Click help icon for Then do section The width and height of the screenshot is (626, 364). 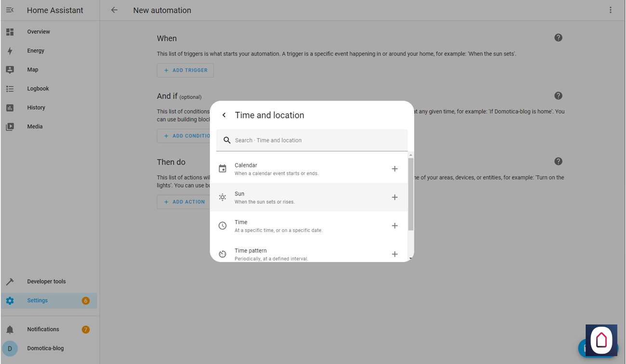[558, 161]
